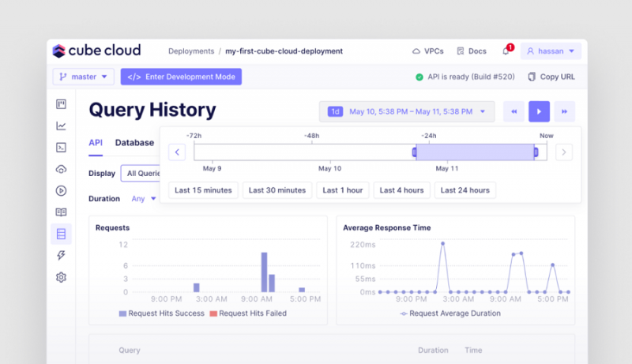Click the highlighted time range slider selection

tap(475, 152)
